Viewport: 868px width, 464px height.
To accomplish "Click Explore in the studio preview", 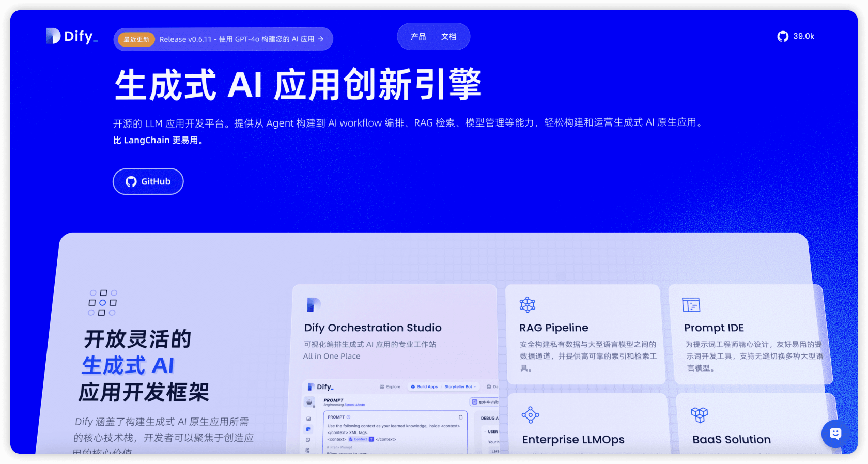I will [390, 386].
